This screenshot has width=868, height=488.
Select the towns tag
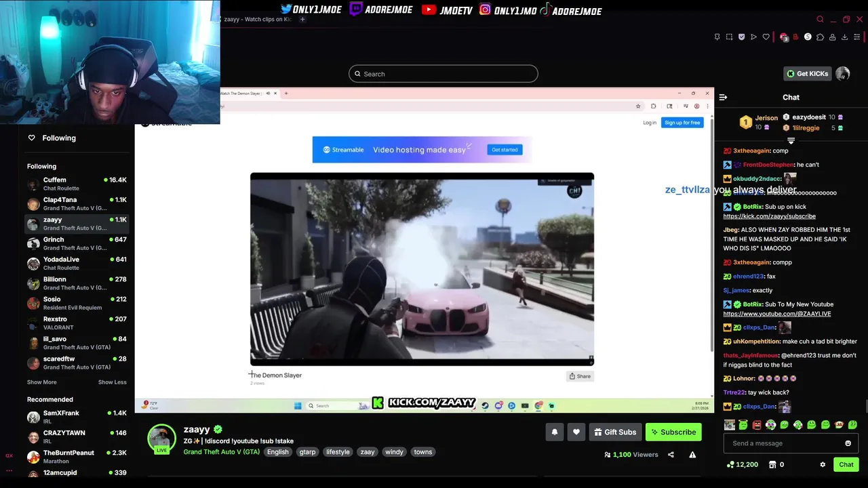click(423, 452)
